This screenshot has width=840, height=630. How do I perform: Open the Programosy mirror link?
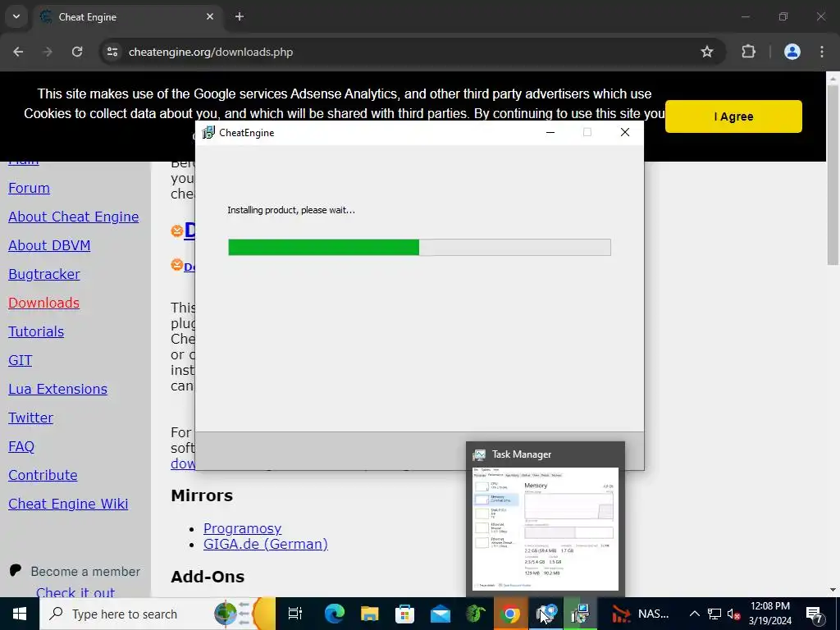pyautogui.click(x=242, y=528)
